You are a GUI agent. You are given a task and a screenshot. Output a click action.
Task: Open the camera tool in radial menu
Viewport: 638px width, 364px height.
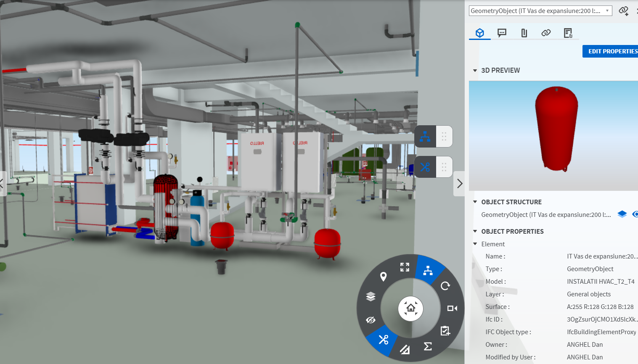coord(452,309)
